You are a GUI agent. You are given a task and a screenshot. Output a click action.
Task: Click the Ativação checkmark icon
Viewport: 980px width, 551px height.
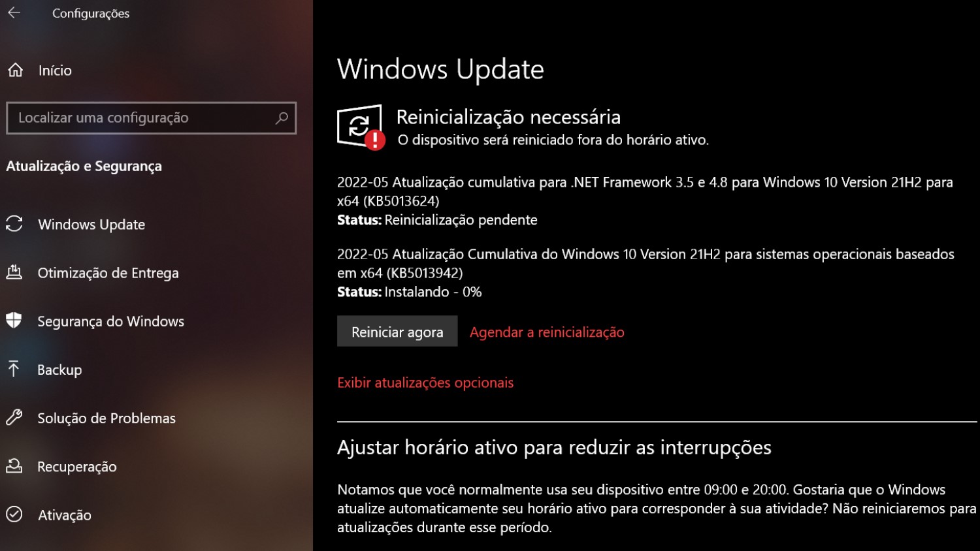pyautogui.click(x=14, y=514)
